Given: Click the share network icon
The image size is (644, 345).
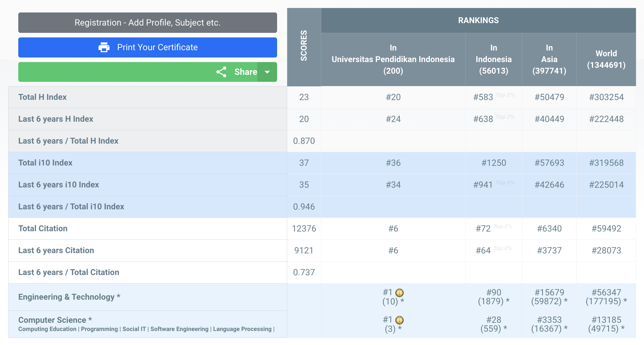Looking at the screenshot, I should tap(221, 72).
